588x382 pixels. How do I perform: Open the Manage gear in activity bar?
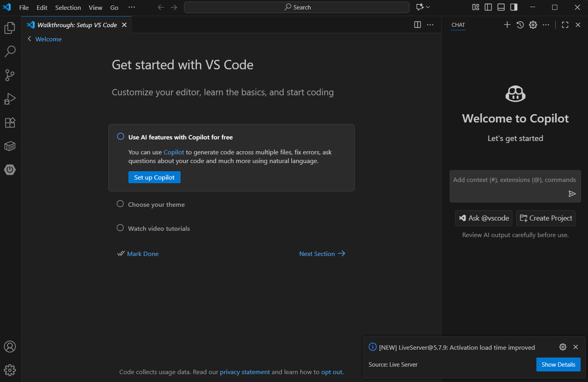(10, 370)
